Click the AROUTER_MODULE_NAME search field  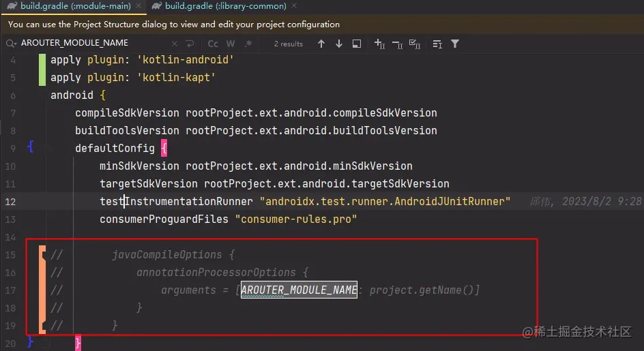tap(94, 43)
